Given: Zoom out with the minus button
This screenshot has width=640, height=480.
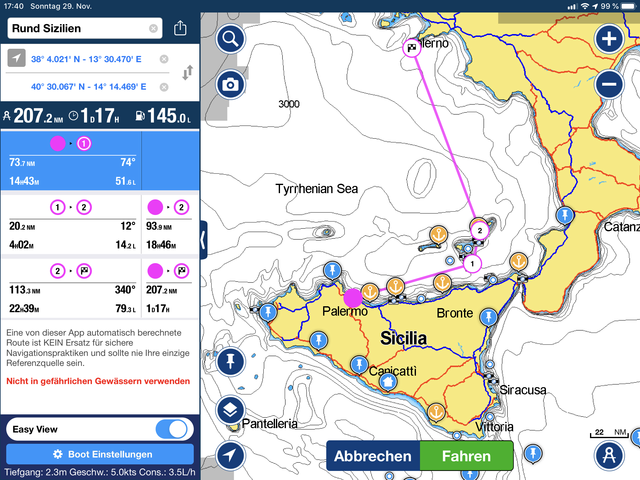Looking at the screenshot, I should click(609, 84).
